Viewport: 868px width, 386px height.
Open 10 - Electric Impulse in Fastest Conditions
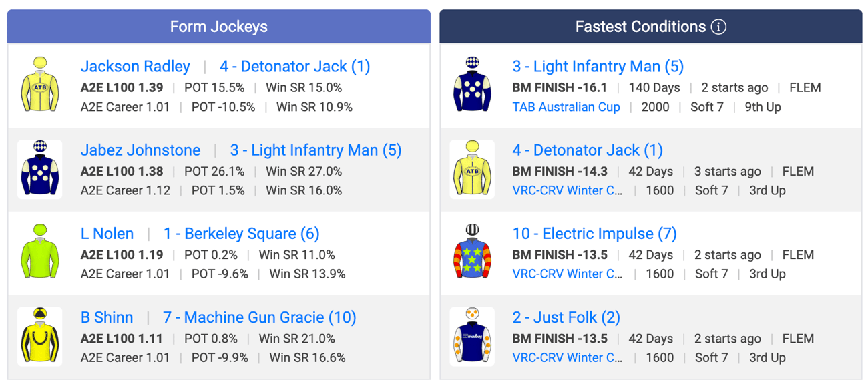click(595, 234)
